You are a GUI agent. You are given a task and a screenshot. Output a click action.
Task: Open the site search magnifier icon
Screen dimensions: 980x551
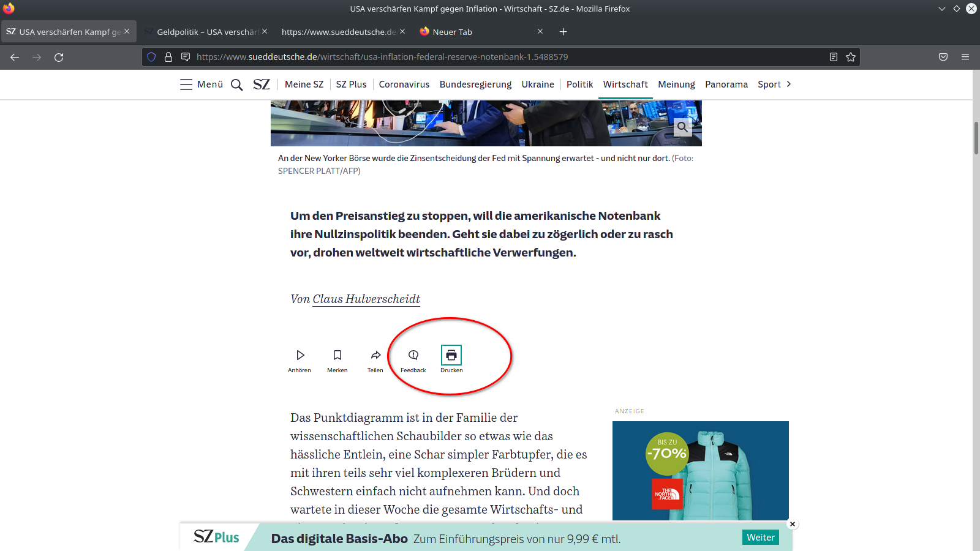[236, 84]
